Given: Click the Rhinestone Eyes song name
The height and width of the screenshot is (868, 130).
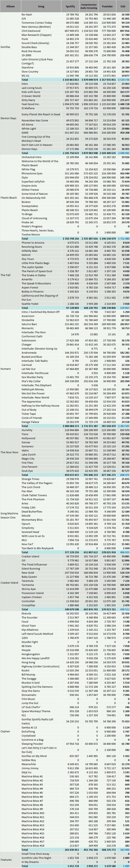Looking at the screenshot, I should (32, 174).
